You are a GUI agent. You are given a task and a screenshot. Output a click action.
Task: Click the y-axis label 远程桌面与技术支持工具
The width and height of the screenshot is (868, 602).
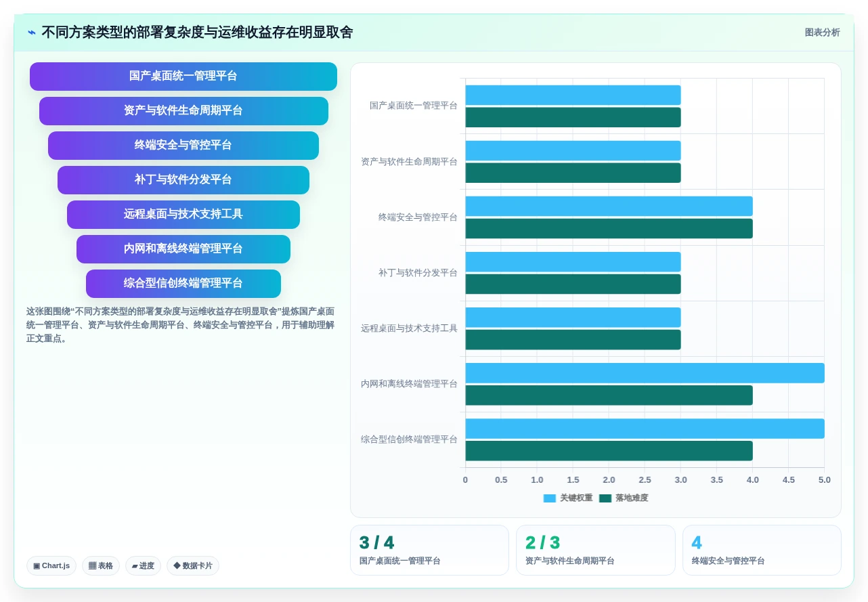[409, 328]
